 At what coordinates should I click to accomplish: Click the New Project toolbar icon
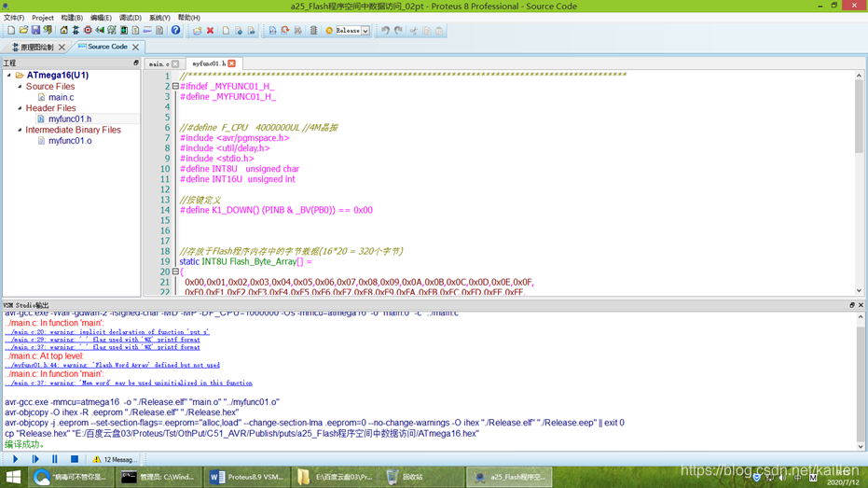tap(11, 31)
